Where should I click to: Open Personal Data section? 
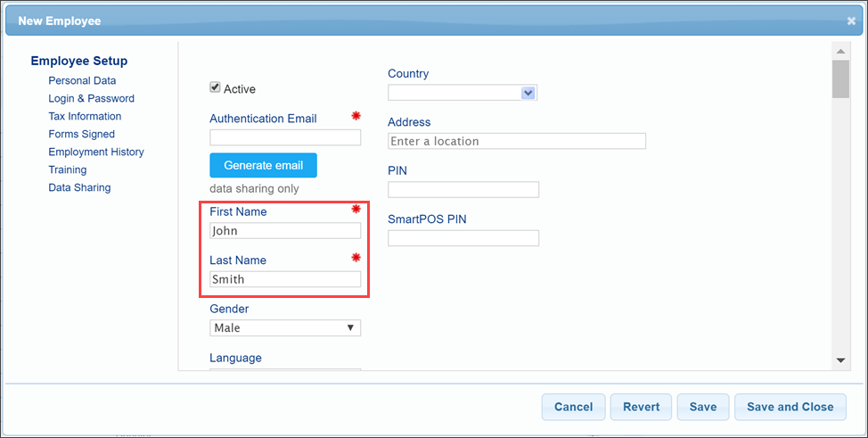(82, 80)
